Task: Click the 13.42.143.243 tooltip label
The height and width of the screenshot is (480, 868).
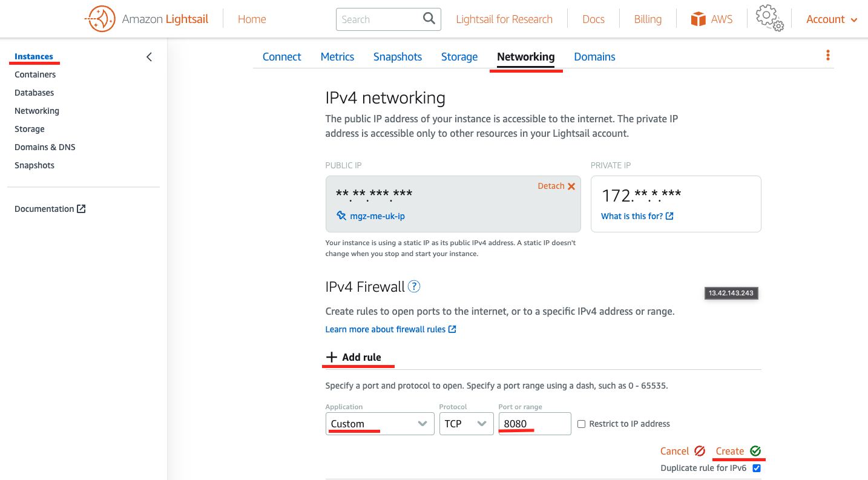Action: tap(732, 293)
